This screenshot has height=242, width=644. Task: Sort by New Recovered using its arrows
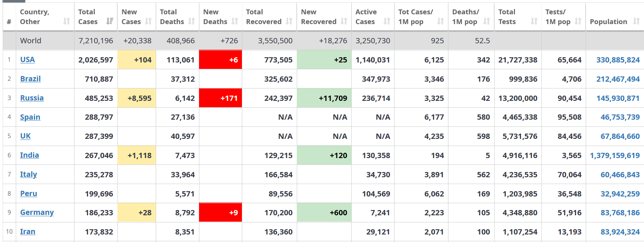click(344, 21)
